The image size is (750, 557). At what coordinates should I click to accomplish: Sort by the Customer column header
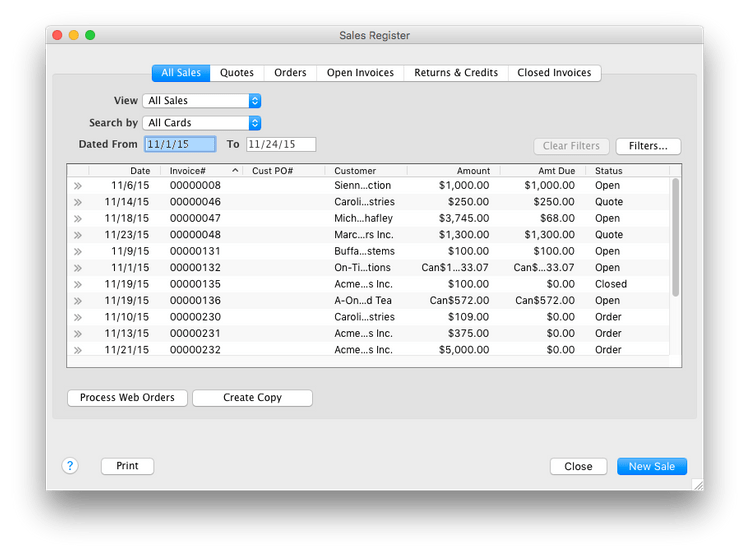(x=366, y=171)
